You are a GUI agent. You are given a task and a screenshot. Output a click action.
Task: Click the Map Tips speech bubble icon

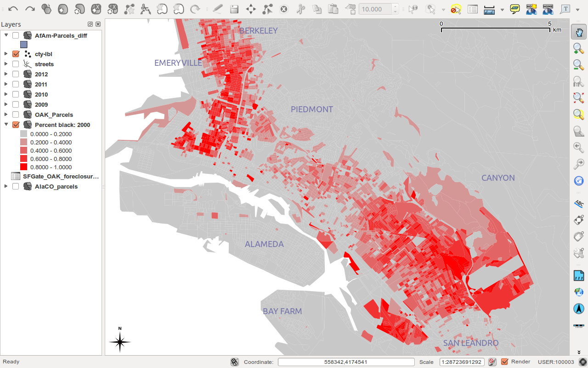(x=515, y=9)
